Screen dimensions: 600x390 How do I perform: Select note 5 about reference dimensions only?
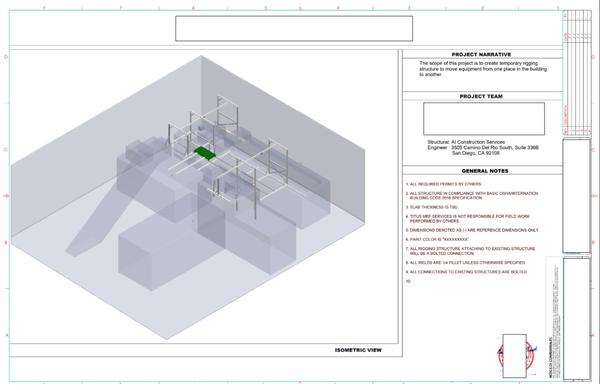[x=472, y=230]
